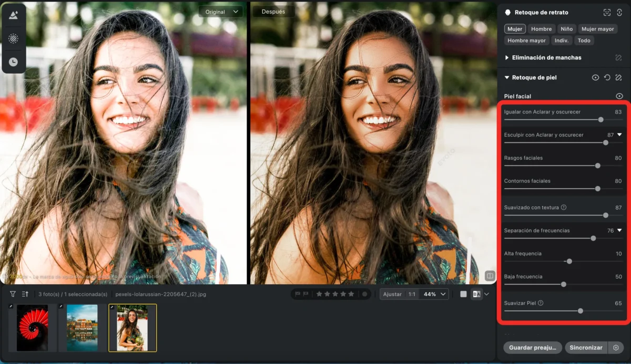Open the hexagon settings next to Sincronizar
631x364 pixels.
tap(616, 348)
